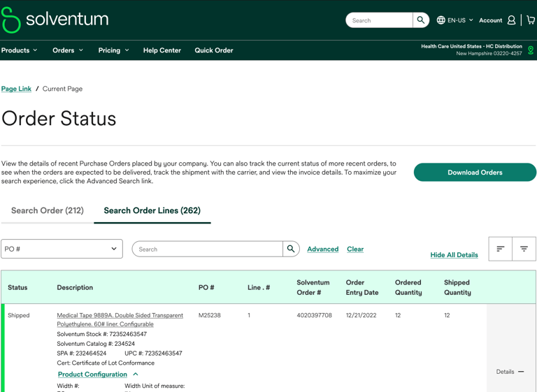Click Cert: Certificate of Lot Conformance text

pyautogui.click(x=106, y=363)
